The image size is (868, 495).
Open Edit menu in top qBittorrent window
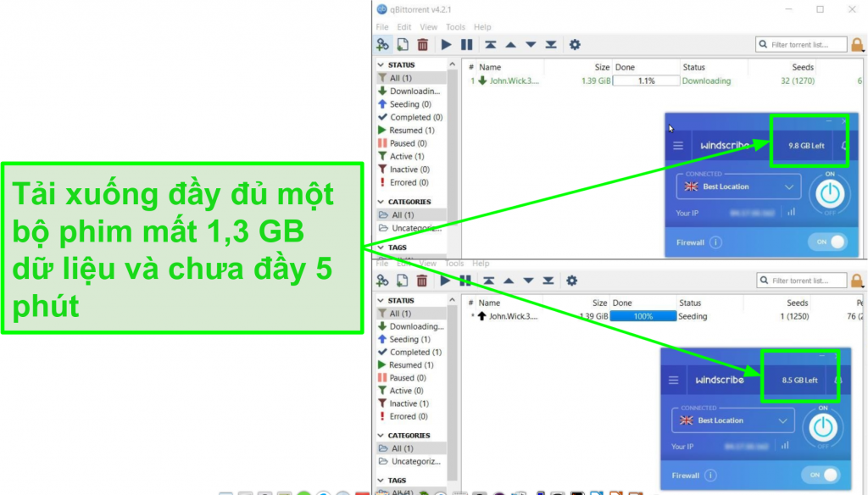[x=404, y=27]
